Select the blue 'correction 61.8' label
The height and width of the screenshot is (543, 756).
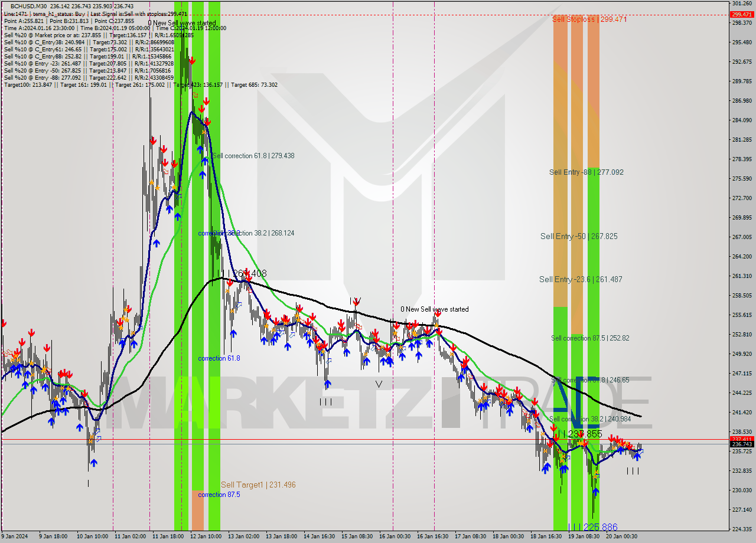point(219,358)
